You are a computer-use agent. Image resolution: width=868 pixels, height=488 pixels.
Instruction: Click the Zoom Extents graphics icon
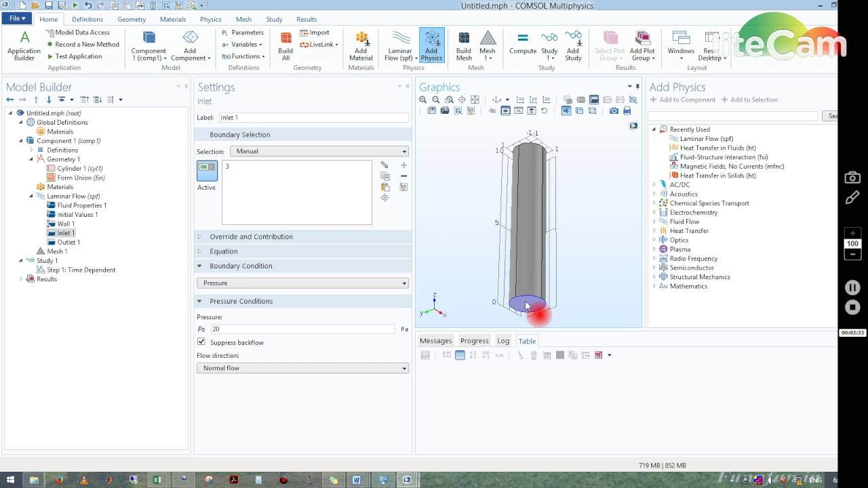click(475, 100)
